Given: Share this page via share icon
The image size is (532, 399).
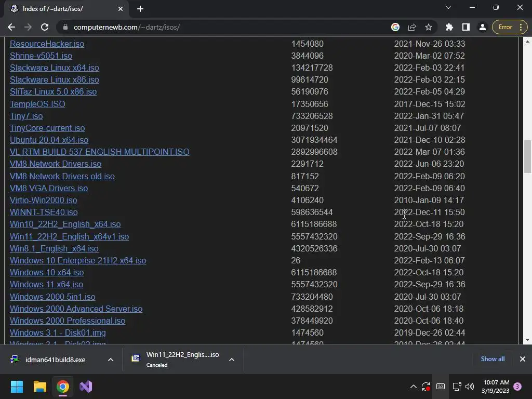Looking at the screenshot, I should (412, 27).
